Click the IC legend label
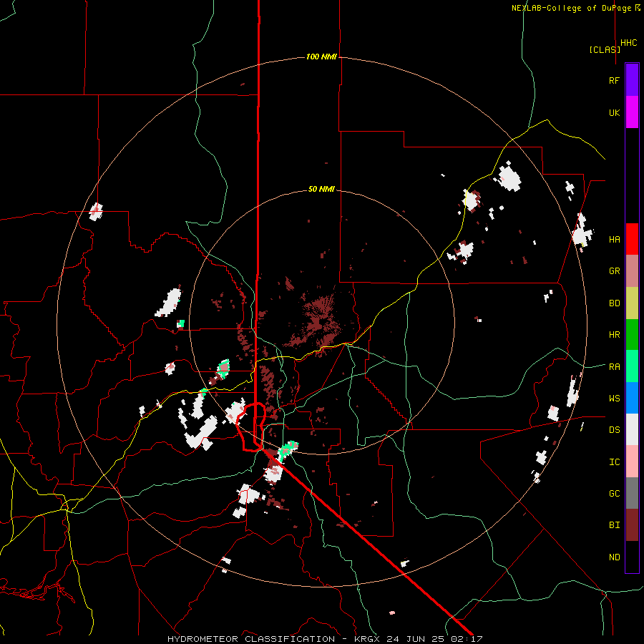This screenshot has height=644, width=644. [x=614, y=462]
